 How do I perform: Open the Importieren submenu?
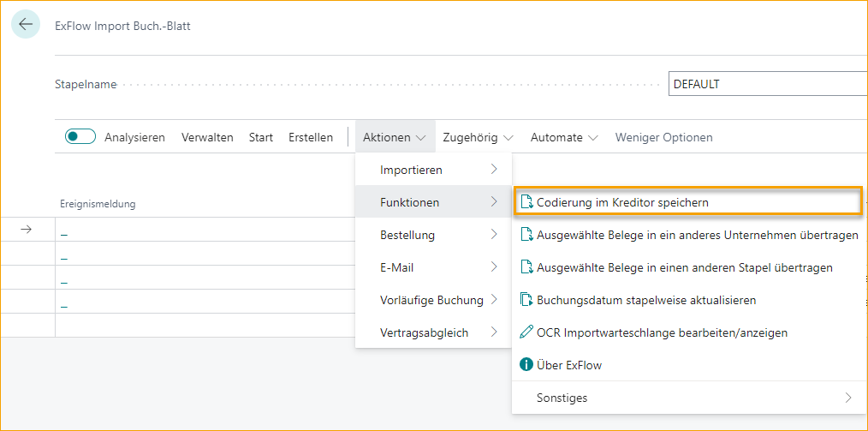coord(433,170)
